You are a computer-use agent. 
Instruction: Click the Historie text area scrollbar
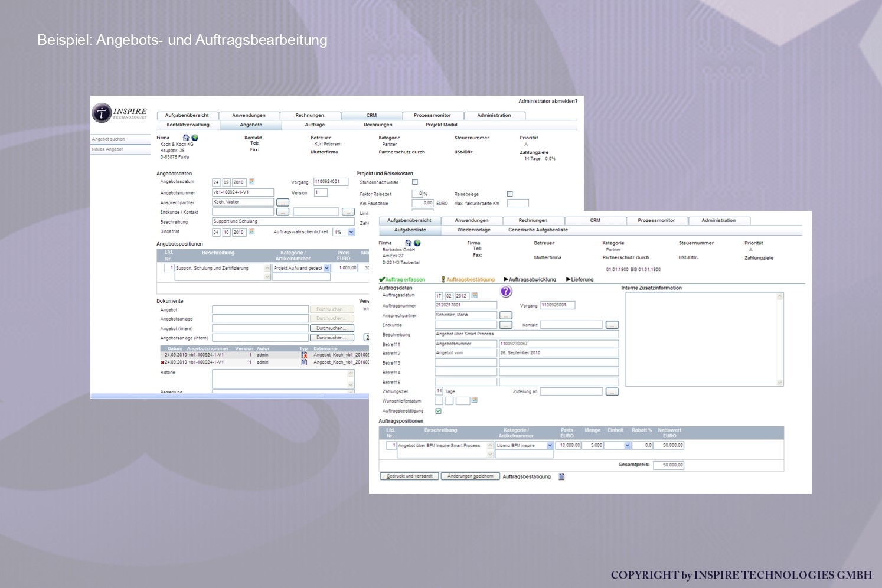351,379
